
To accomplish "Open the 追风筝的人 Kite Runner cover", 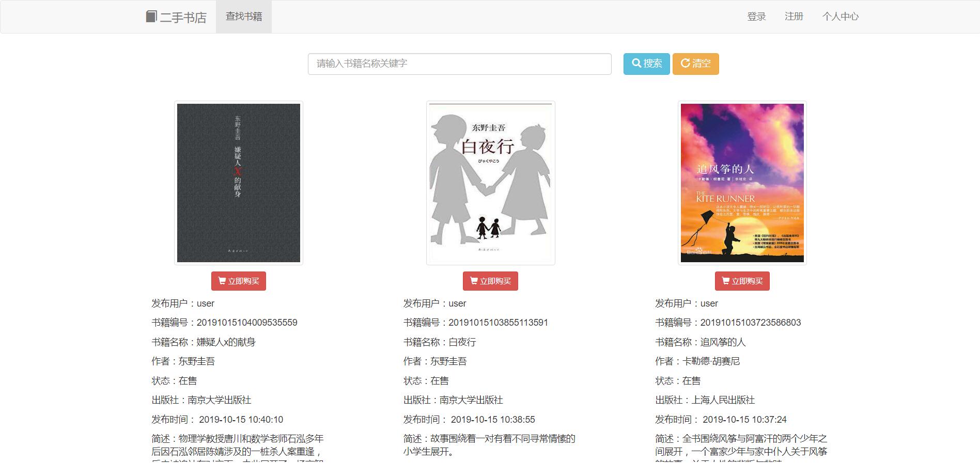I will point(742,183).
